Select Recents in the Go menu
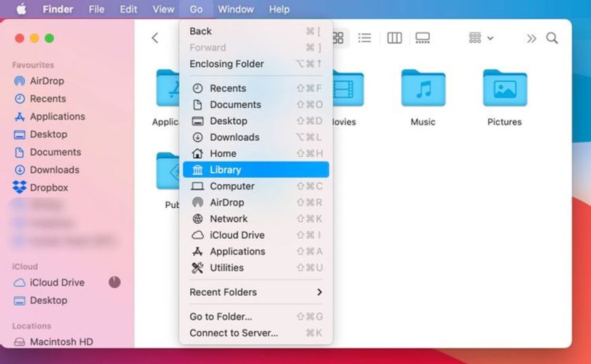Viewport: 591px width, 364px height. (256, 88)
